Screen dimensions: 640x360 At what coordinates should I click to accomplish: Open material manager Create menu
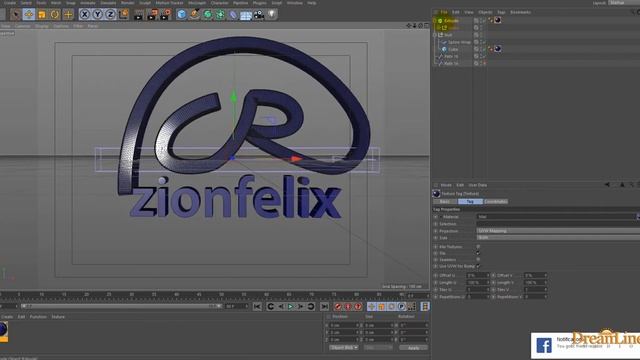[7, 317]
